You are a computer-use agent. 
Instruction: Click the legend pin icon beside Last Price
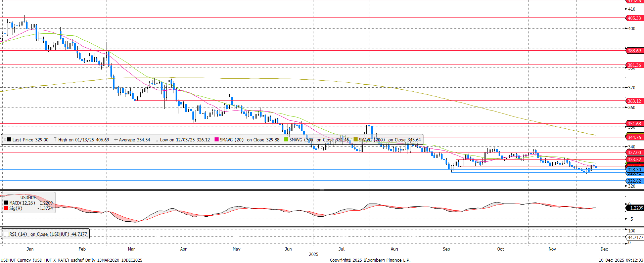[5, 140]
